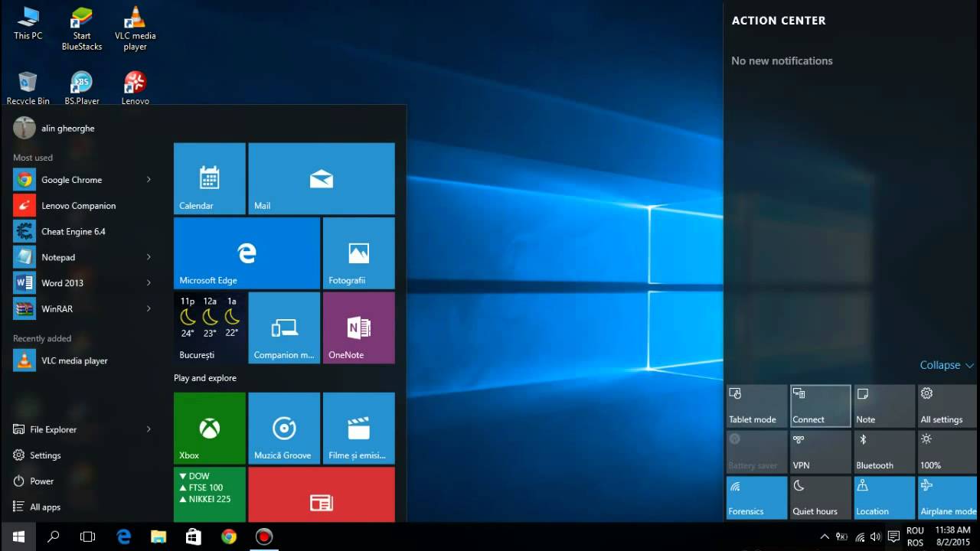Launch Microsoft Edge tile
The height and width of the screenshot is (551, 980).
click(x=247, y=253)
